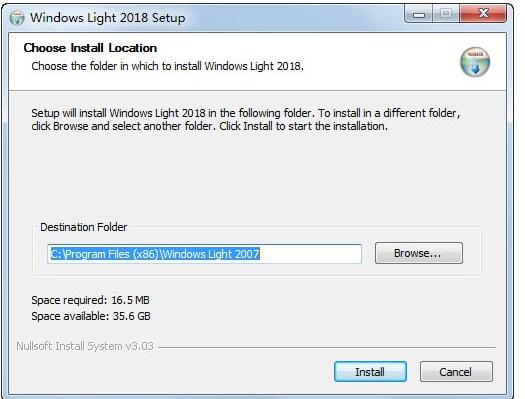
Task: Click the blank gray area above Destination Folder
Action: [254, 176]
